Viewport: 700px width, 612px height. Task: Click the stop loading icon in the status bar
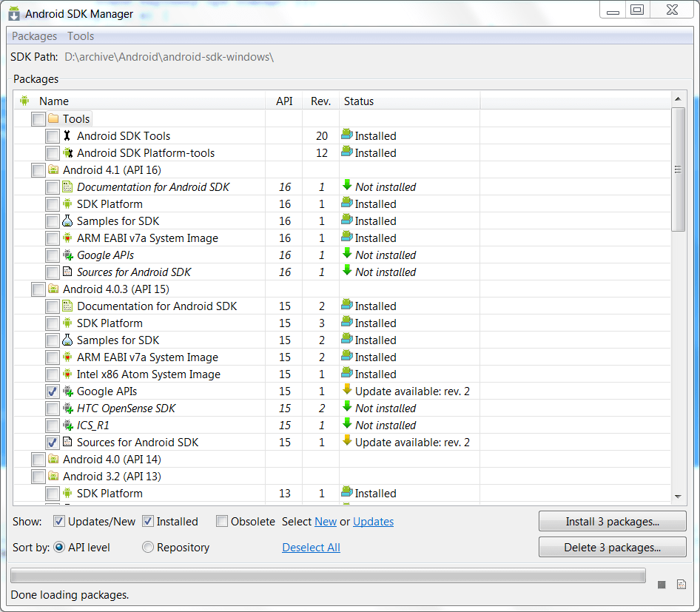coord(662,585)
